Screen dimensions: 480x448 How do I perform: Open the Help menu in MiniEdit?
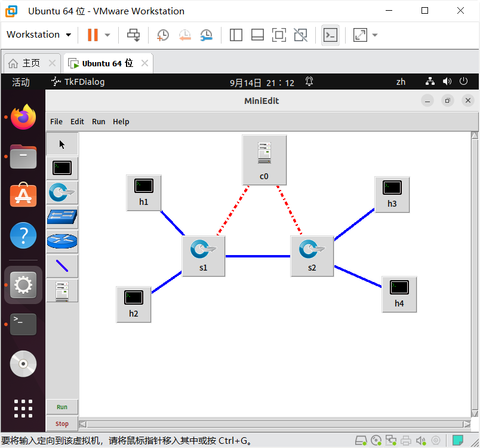pos(121,122)
